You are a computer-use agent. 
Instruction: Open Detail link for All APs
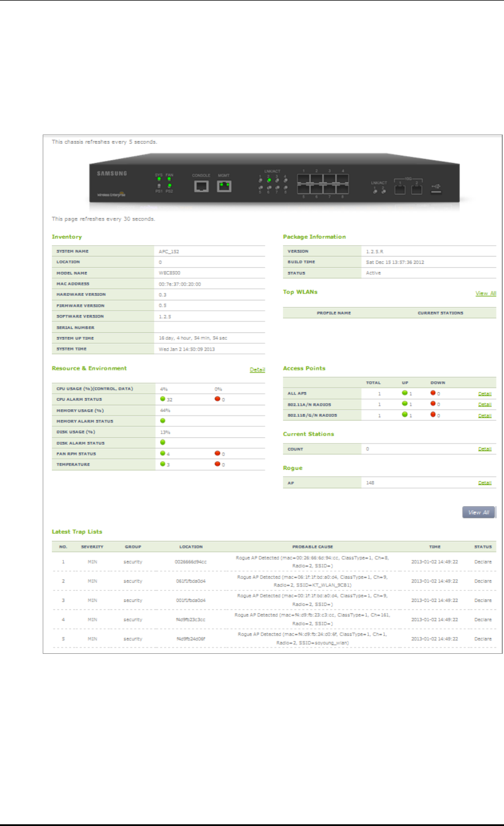point(485,394)
